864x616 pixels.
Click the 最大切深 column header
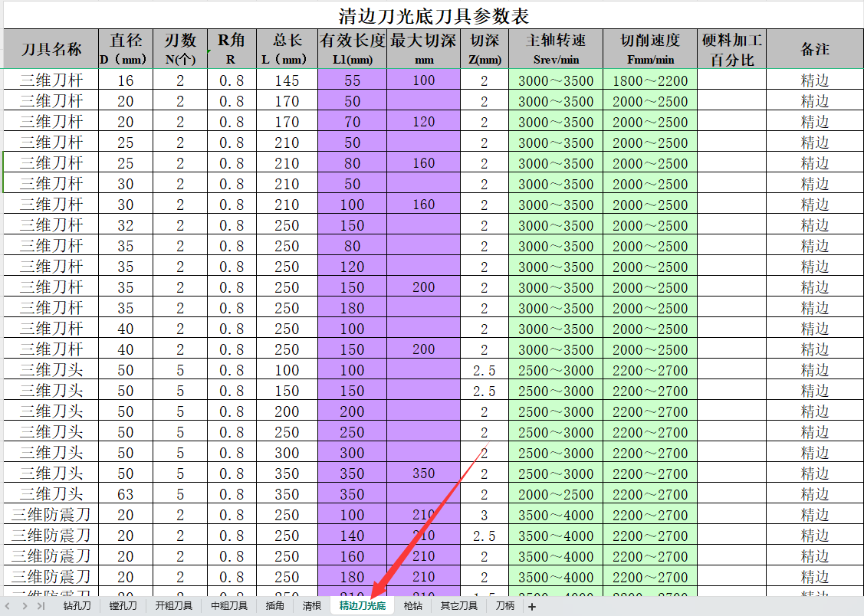[x=424, y=49]
